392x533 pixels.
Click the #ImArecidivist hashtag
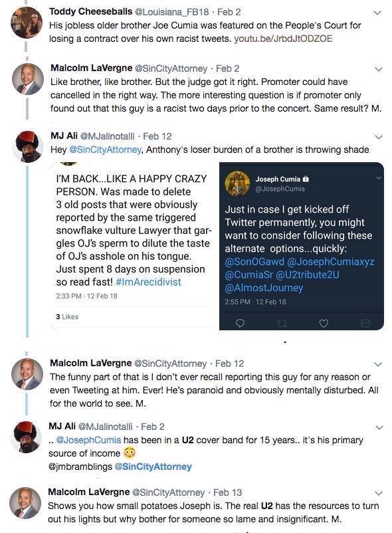click(x=148, y=282)
